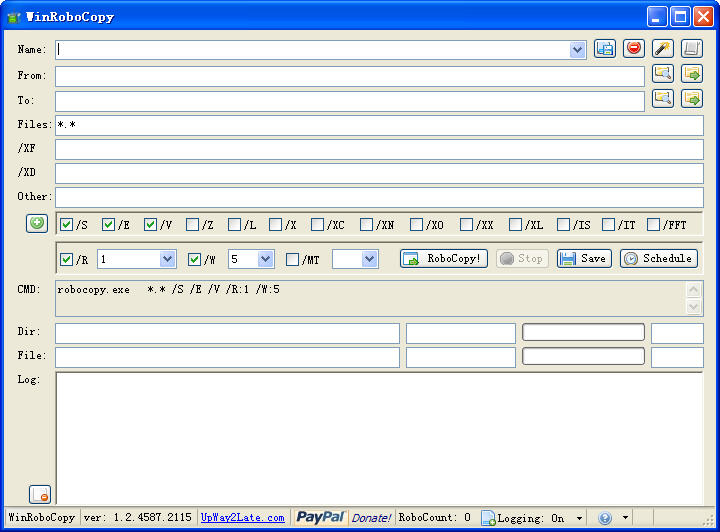Enable the /Z checkbox

coord(192,224)
